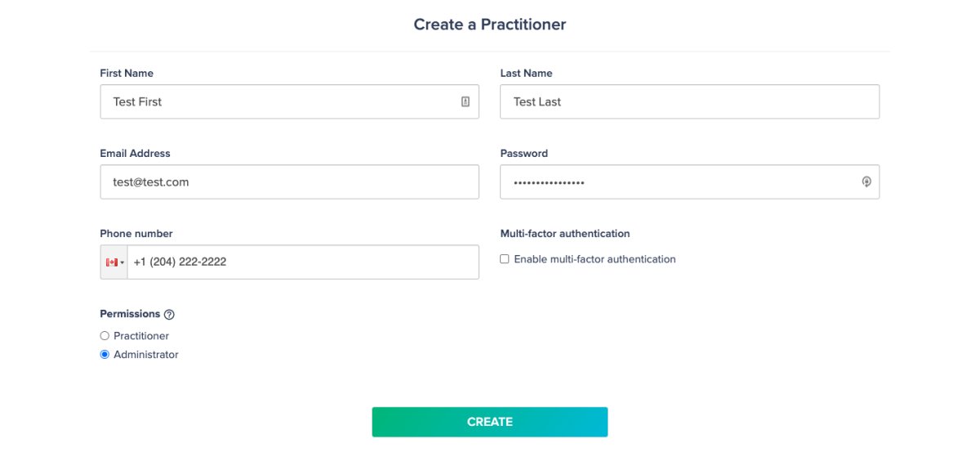The image size is (980, 470).
Task: Click the 'Enable multi-factor authentication' label text
Action: pyautogui.click(x=595, y=259)
